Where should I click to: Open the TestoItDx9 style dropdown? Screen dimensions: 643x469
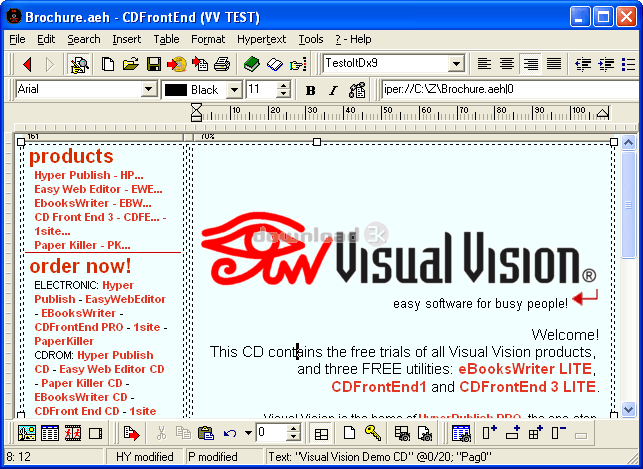tap(456, 64)
